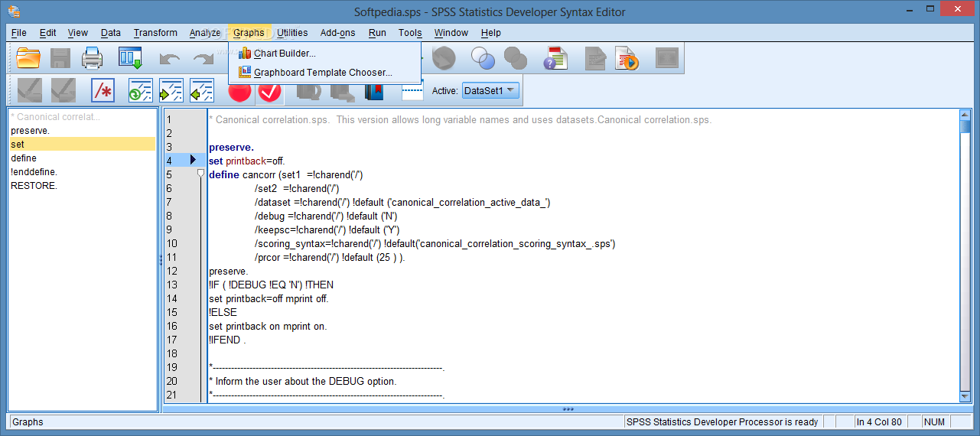Click the vertical scrollbar thumb
Viewport: 980px width, 436px height.
point(965,127)
